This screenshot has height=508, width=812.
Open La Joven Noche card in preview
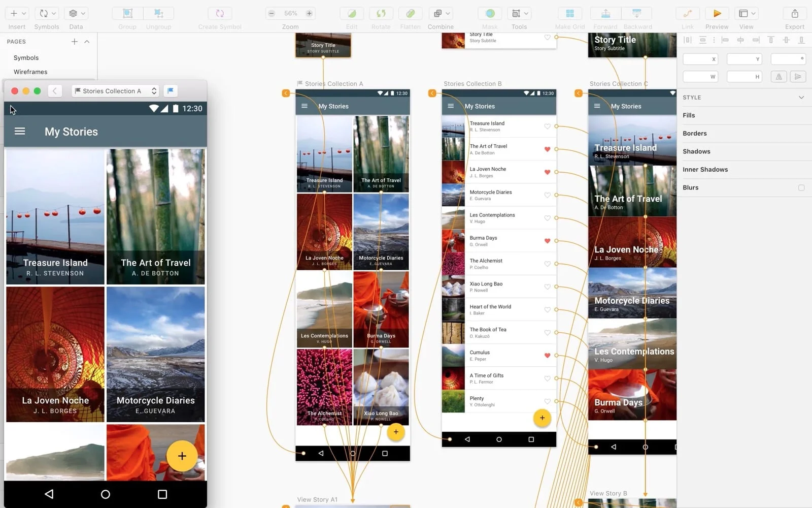pos(55,355)
